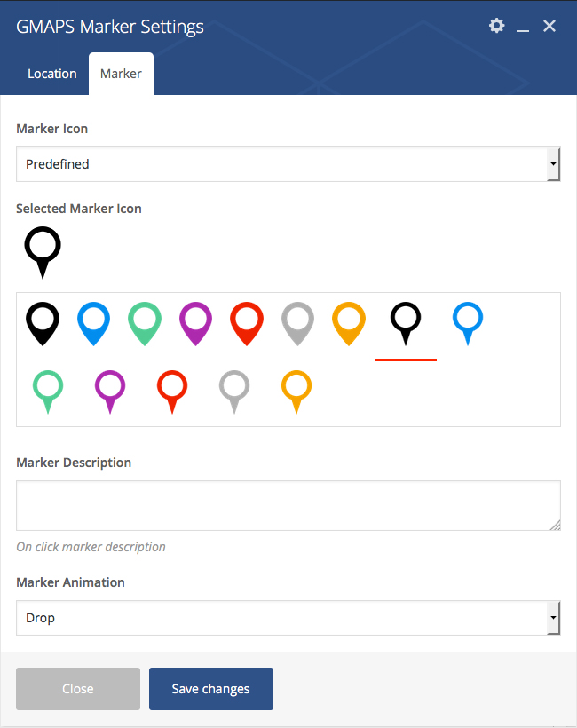Choose the solid blue marker icon
This screenshot has height=728, width=577.
[x=94, y=324]
